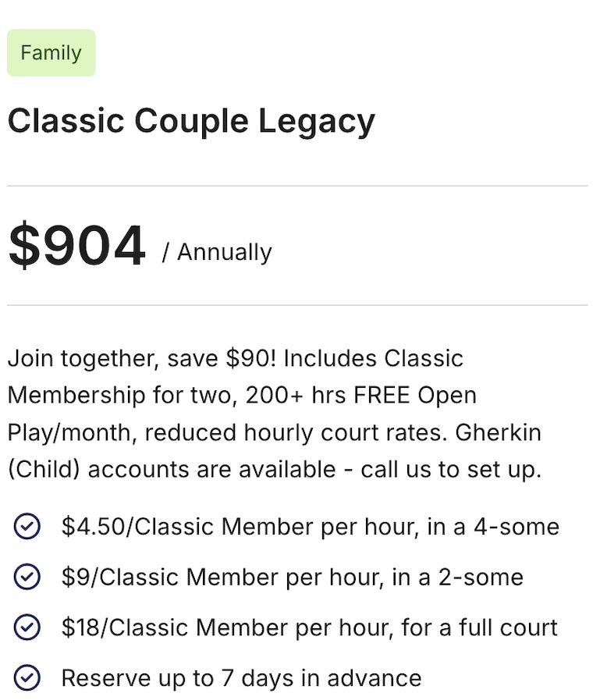Click the "/ Annually" billing period label
The width and height of the screenshot is (600, 700).
click(x=217, y=253)
